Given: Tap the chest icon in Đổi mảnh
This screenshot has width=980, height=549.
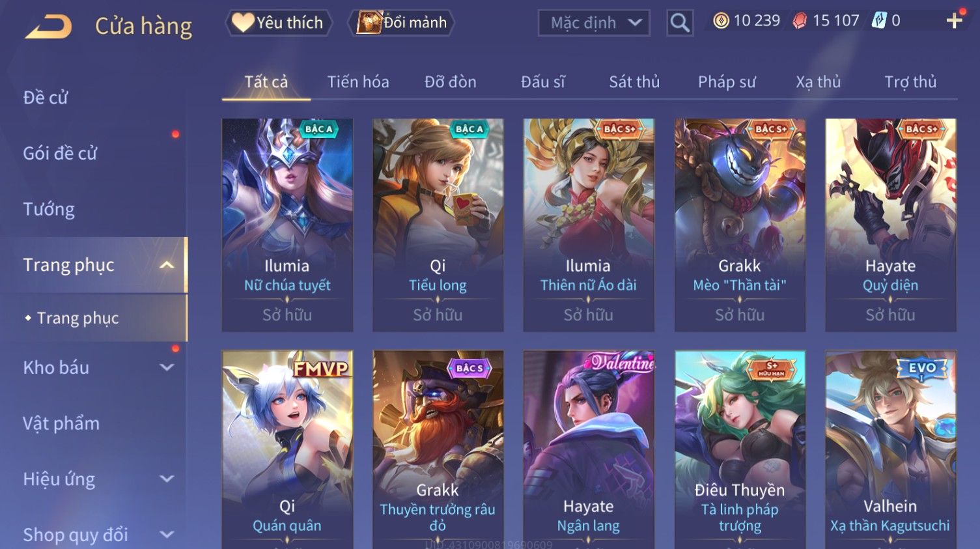Looking at the screenshot, I should coord(369,23).
